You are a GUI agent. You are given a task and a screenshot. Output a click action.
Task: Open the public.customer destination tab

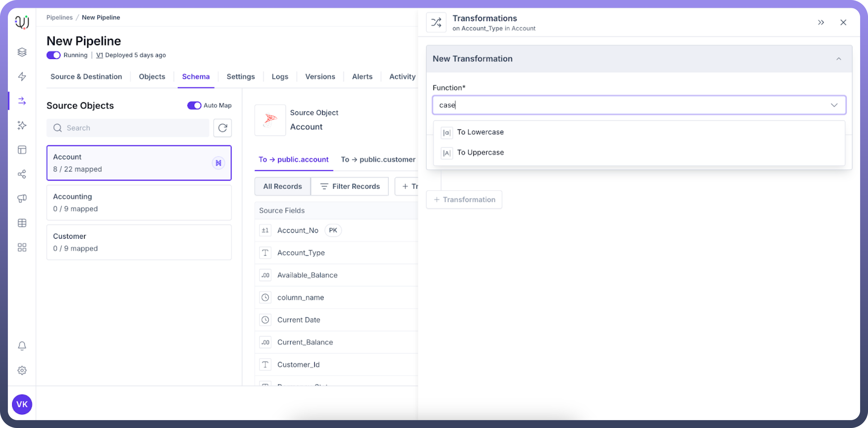coord(378,160)
